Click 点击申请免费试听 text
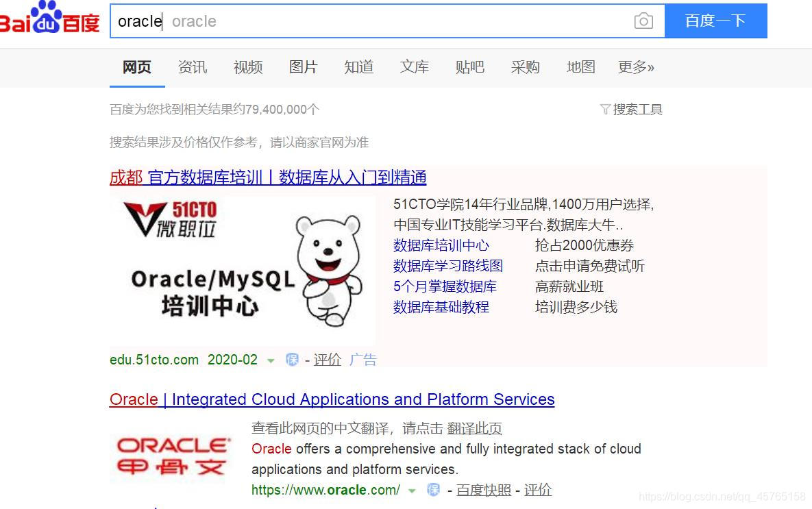 [590, 266]
